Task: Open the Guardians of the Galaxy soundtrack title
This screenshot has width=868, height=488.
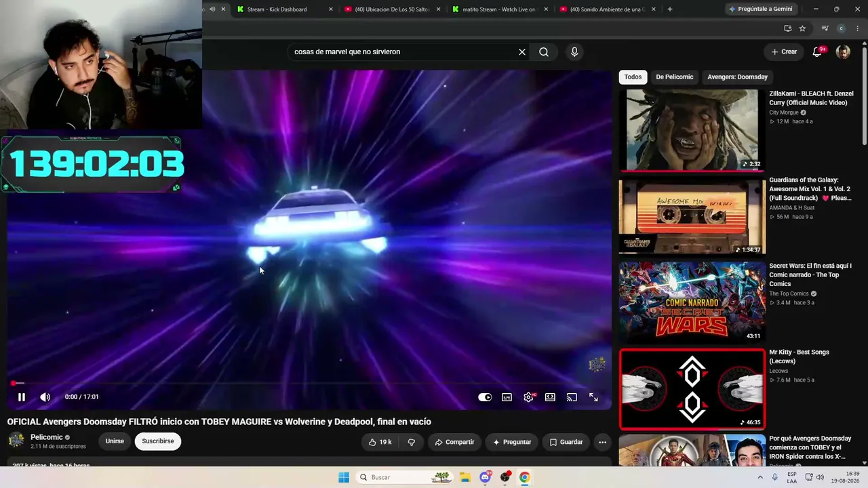Action: (811, 189)
